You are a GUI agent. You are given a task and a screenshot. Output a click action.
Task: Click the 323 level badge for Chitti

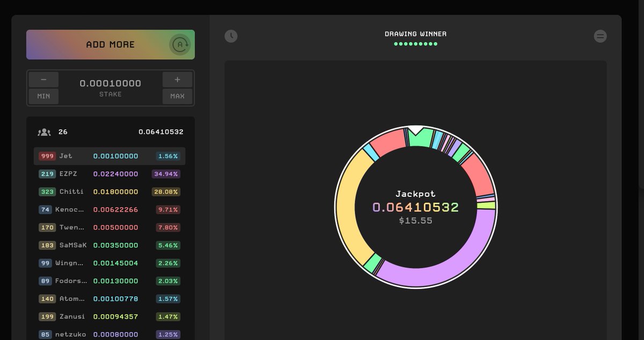(x=47, y=191)
